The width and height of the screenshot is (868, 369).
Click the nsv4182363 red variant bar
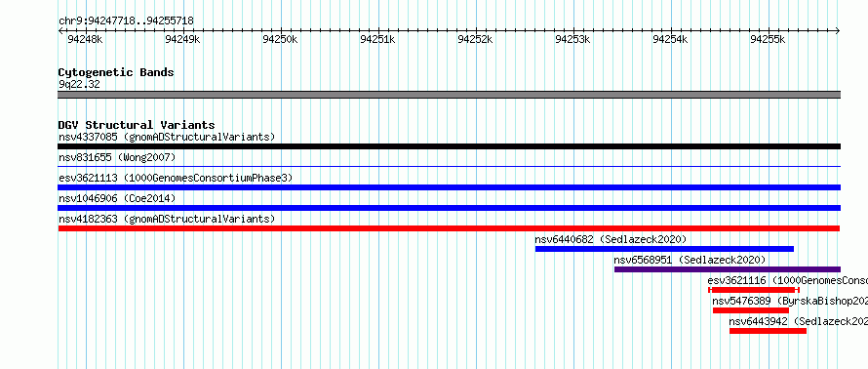click(x=449, y=228)
